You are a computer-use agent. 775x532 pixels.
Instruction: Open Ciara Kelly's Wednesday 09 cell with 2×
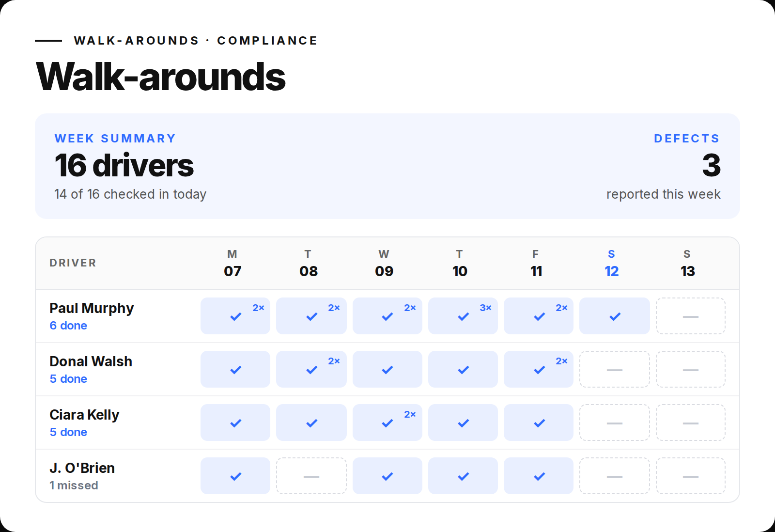387,422
